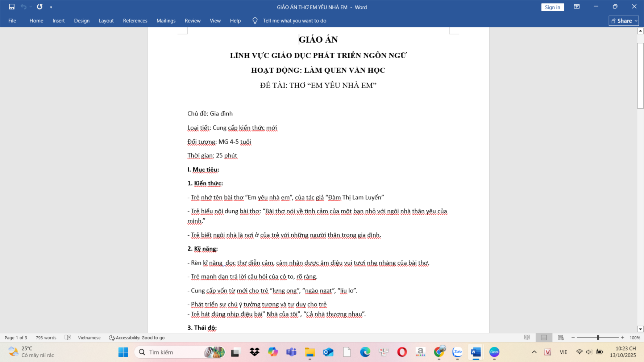Click the Save icon in title bar
This screenshot has height=362, width=644.
click(x=12, y=7)
